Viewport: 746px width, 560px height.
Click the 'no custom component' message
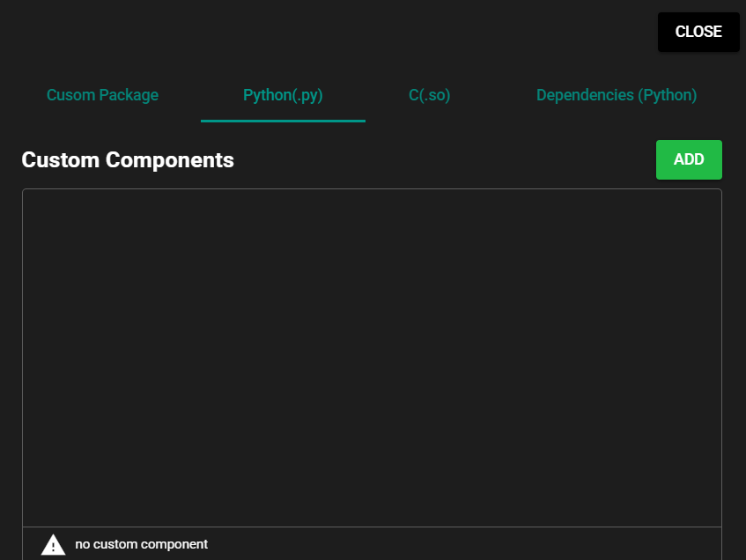click(x=141, y=544)
